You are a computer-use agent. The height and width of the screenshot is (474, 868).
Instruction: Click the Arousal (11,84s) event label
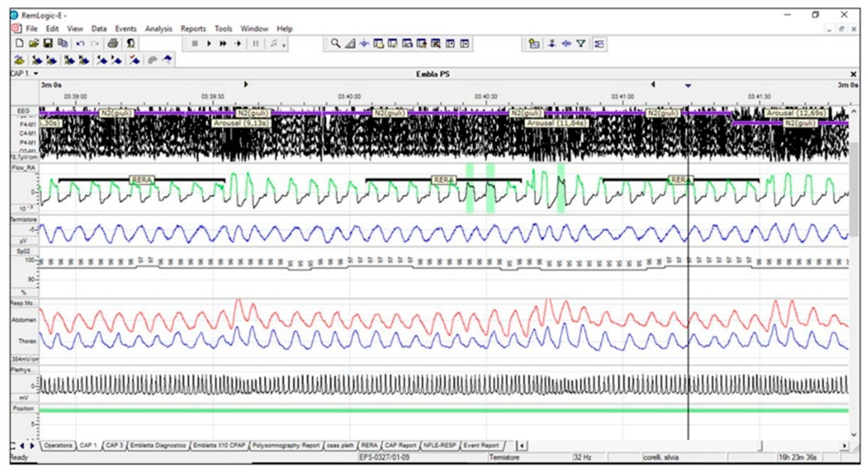[557, 123]
